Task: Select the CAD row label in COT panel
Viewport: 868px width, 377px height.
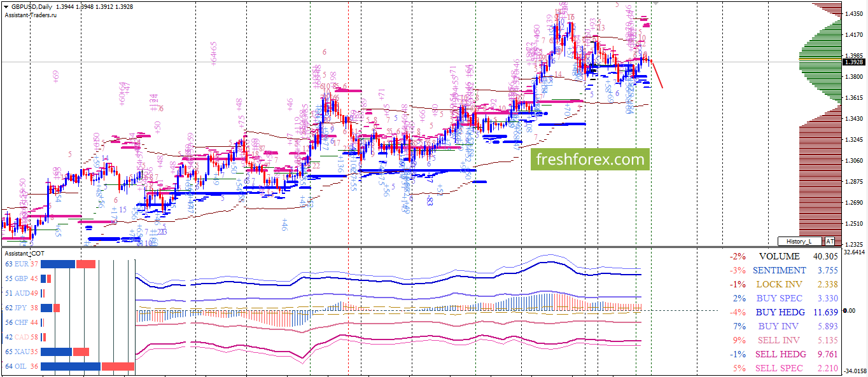Action: click(x=22, y=338)
